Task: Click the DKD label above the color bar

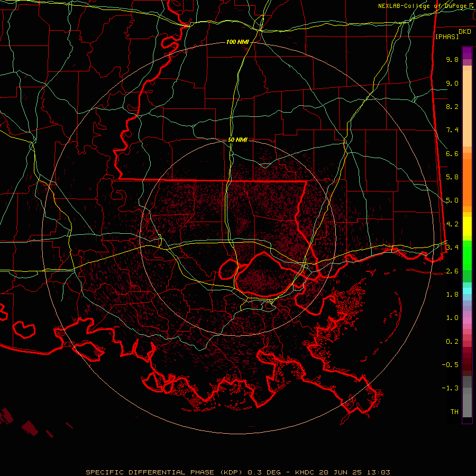Action: tap(465, 32)
